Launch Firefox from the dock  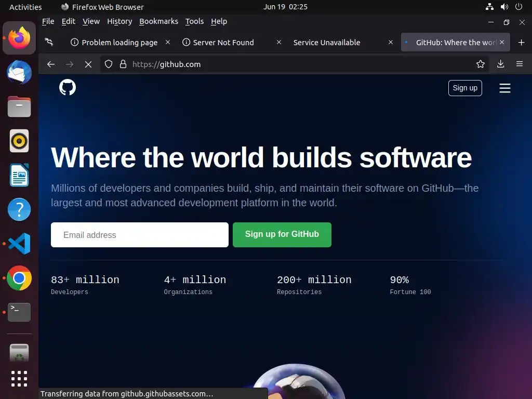pyautogui.click(x=19, y=38)
